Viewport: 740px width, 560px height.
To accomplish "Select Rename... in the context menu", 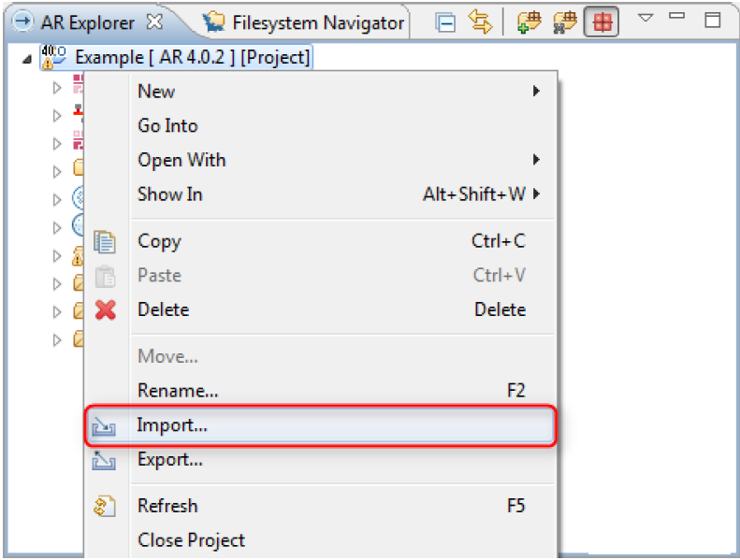I will pos(178,391).
